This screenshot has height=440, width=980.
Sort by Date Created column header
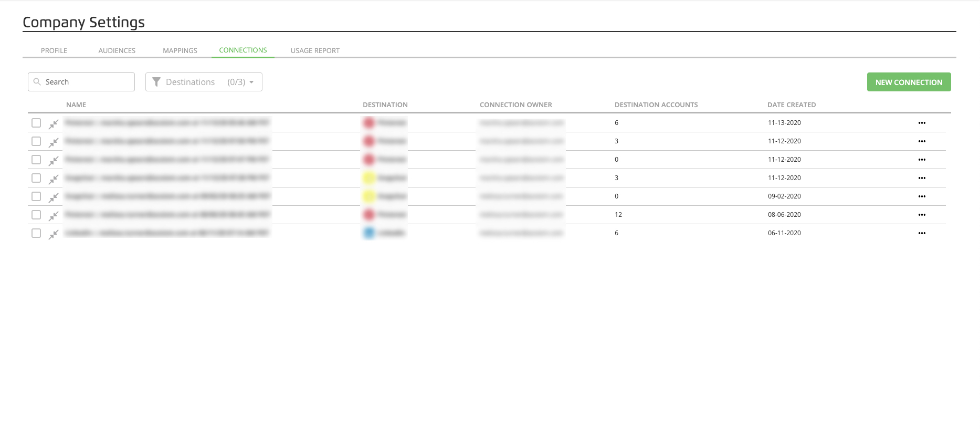792,104
